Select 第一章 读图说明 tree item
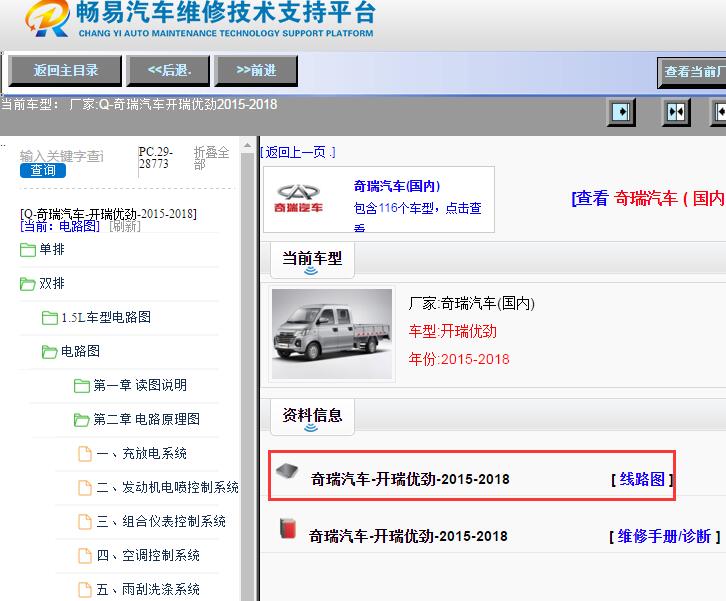The height and width of the screenshot is (601, 726). point(140,385)
